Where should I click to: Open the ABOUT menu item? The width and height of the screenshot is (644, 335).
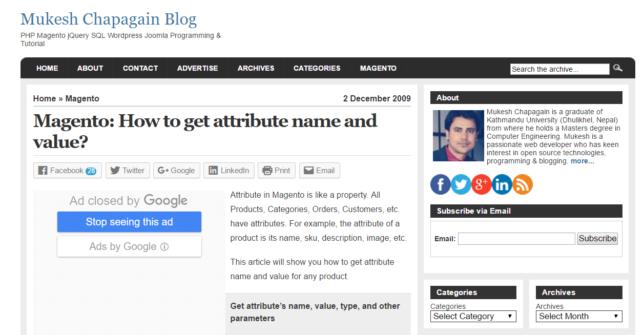90,68
